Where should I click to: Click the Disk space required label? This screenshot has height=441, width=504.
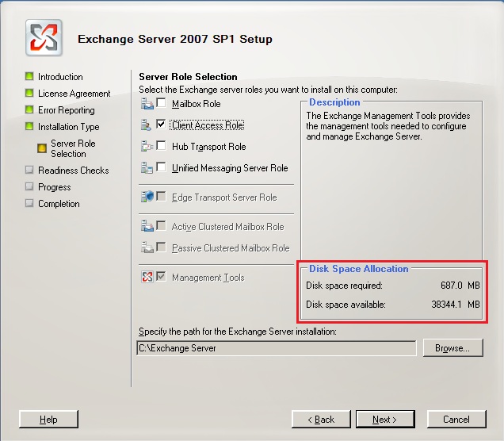click(344, 286)
